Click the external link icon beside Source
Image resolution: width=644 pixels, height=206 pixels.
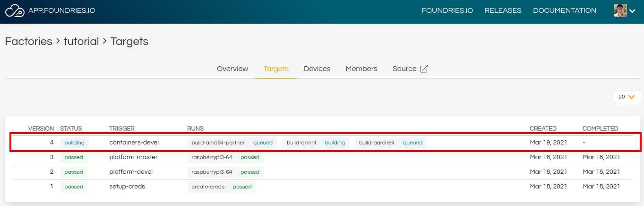pyautogui.click(x=424, y=69)
